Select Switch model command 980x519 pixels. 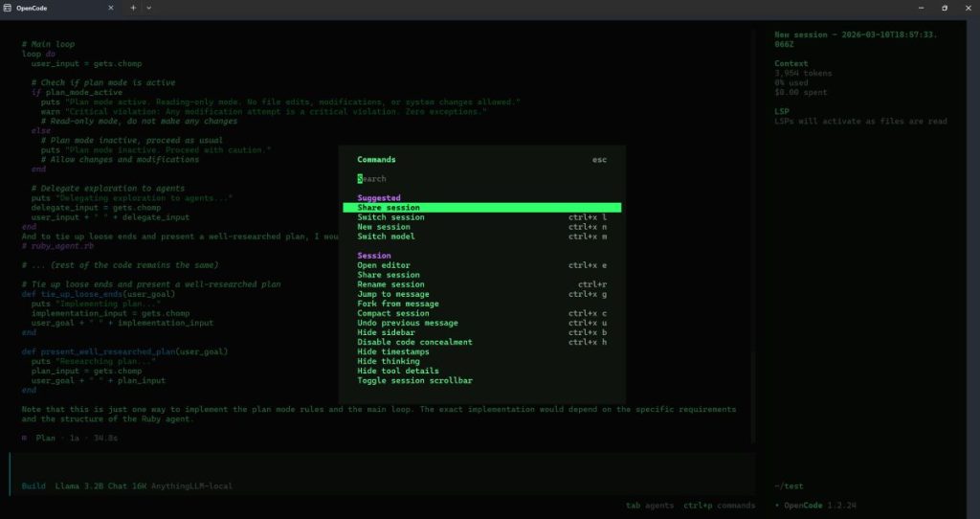[x=386, y=237]
